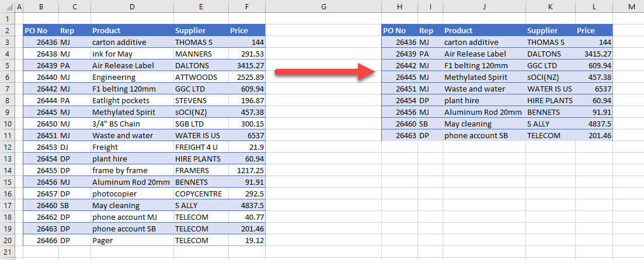
Task: Select PO number 26463 in column H
Action: pos(399,135)
